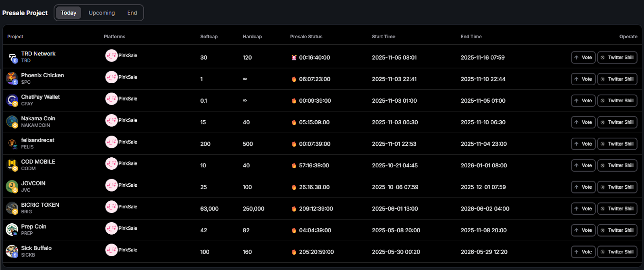Click Twitter Shill for JOVCOIN
This screenshot has width=644, height=270.
tap(617, 187)
